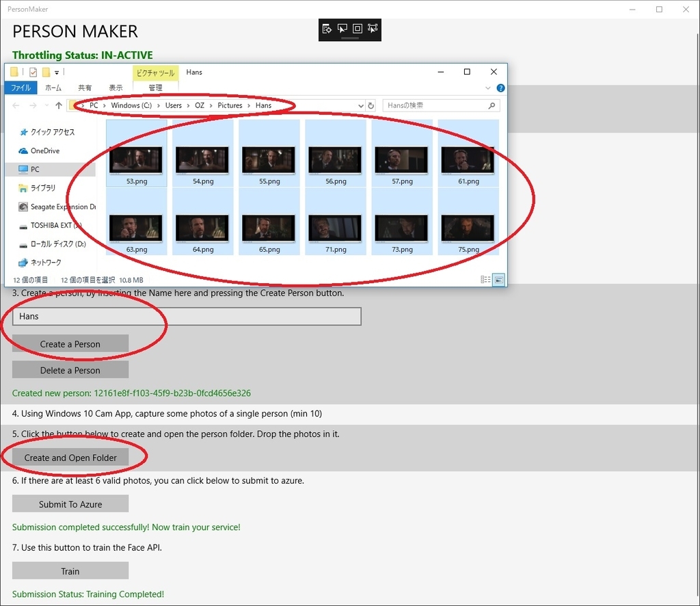Open the address bar history dropdown
The image size is (700, 606).
(361, 106)
